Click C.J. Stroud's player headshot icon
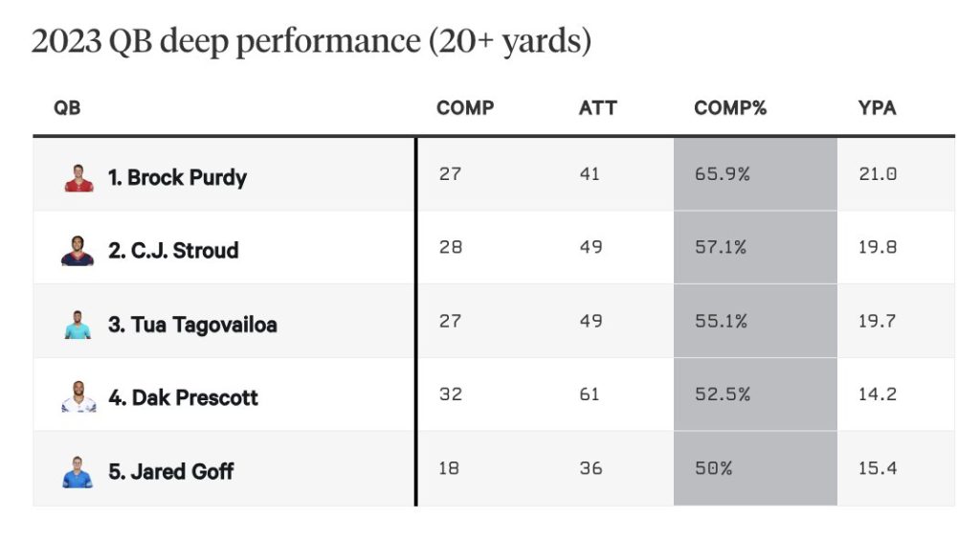The width and height of the screenshot is (980, 541). (x=78, y=251)
